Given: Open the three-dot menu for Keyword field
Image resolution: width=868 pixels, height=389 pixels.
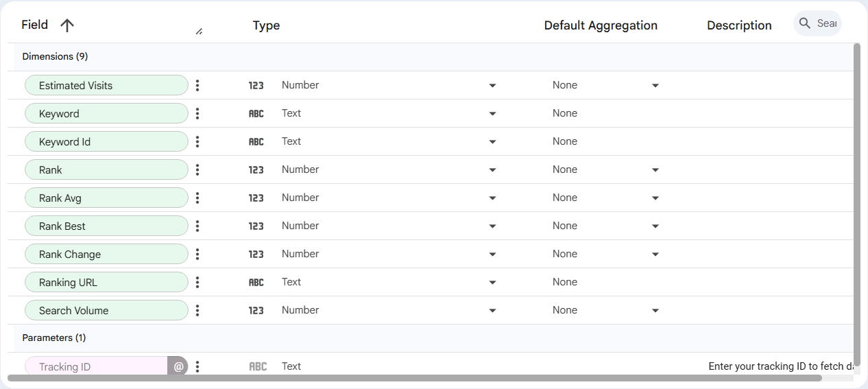Looking at the screenshot, I should coord(197,114).
